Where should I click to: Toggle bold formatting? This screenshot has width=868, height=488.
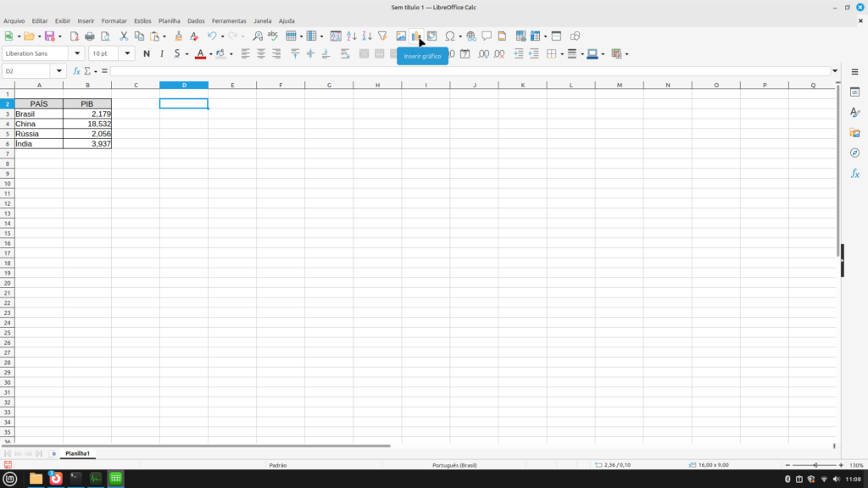[x=147, y=53]
